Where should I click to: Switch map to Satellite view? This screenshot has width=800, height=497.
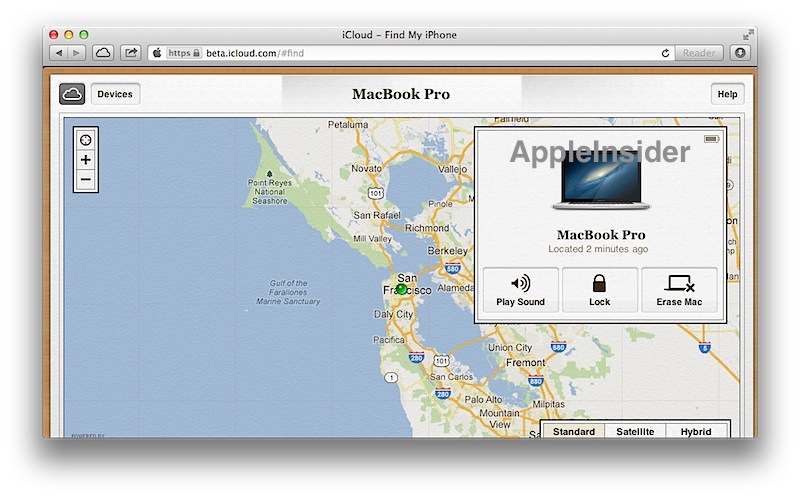pos(635,431)
